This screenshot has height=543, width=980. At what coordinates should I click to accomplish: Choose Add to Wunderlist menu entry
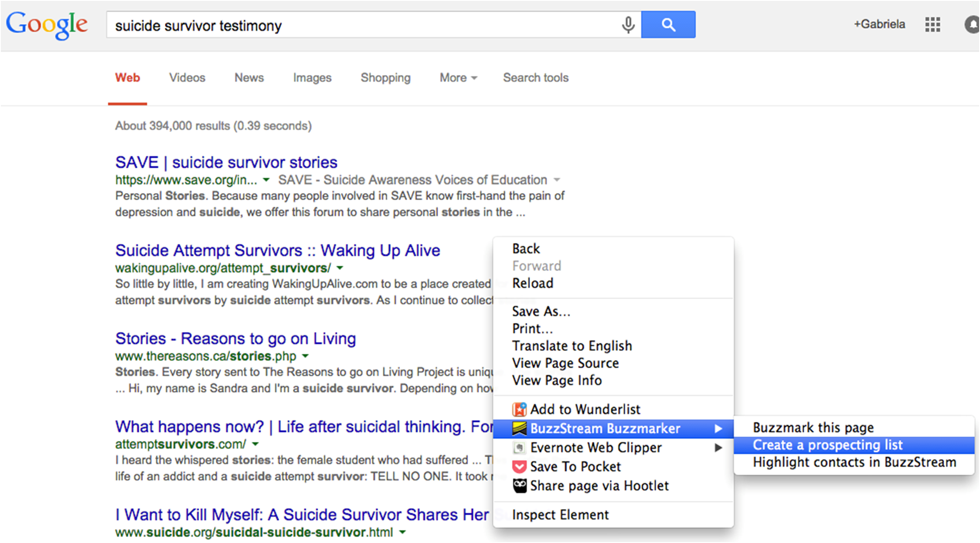(x=585, y=409)
